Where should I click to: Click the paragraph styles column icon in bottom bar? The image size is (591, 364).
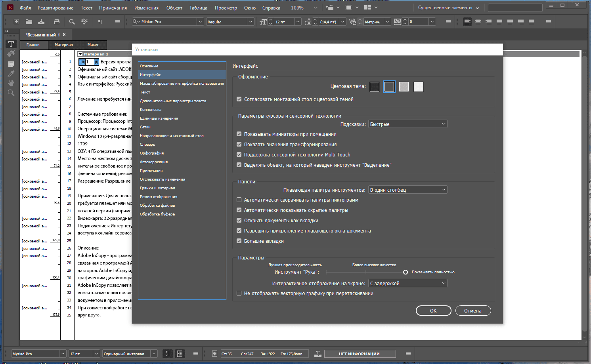point(180,354)
